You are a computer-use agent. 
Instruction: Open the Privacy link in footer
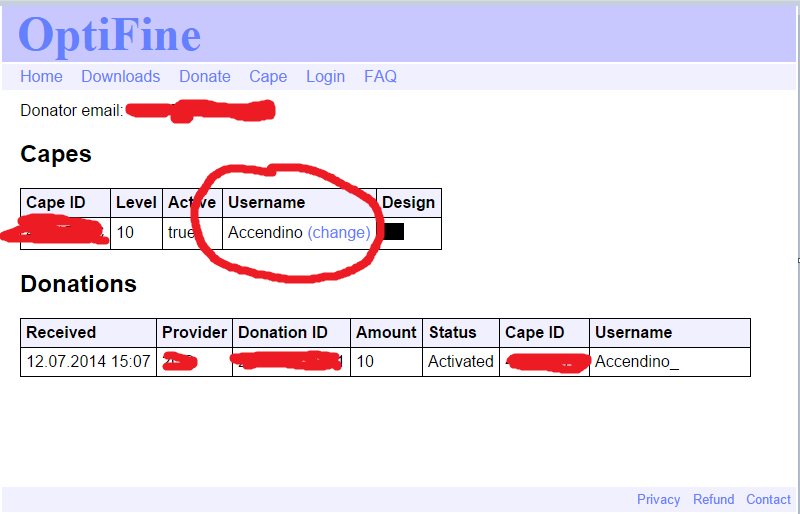tap(658, 499)
